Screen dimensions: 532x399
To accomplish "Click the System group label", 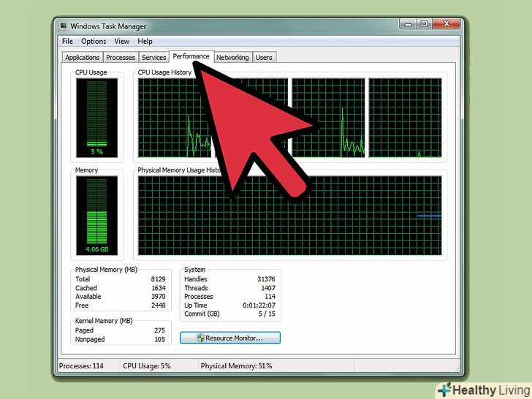I will [x=194, y=270].
